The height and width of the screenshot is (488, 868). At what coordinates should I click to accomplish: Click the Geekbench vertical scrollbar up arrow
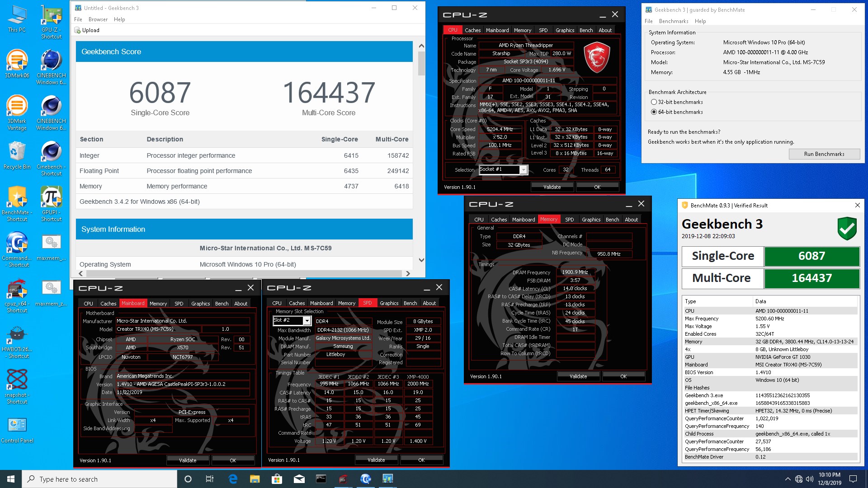coord(421,46)
